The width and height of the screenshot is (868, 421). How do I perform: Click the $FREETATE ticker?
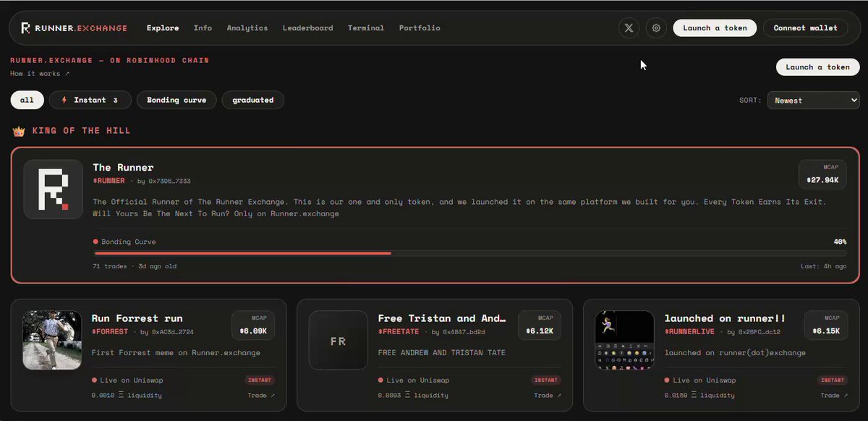(401, 332)
